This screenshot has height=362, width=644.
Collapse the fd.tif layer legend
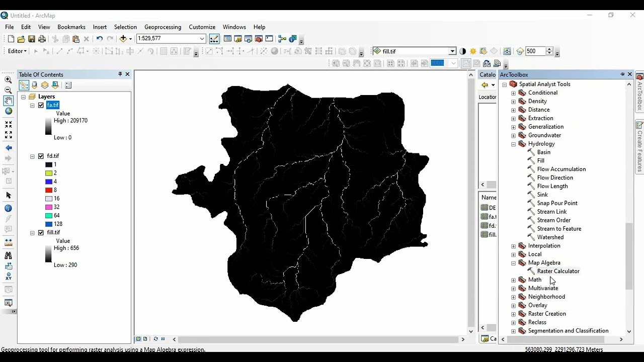[32, 156]
